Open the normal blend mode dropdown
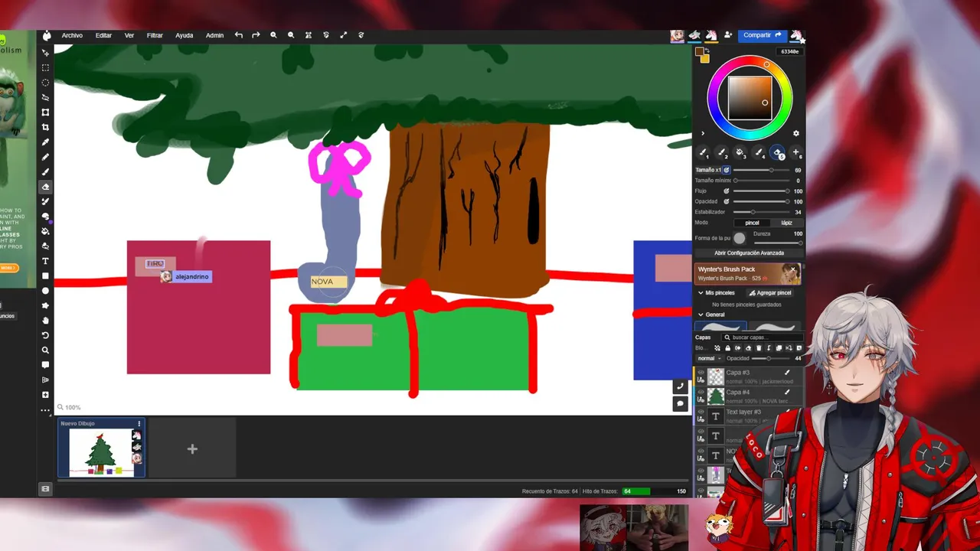The height and width of the screenshot is (551, 980). [709, 358]
